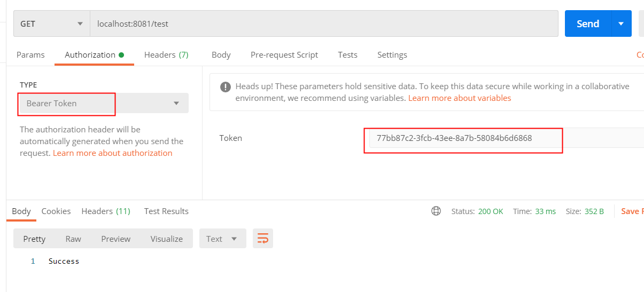Screen dimensions: 644x292
Task: Expand the Send button dropdown arrow
Action: [621, 23]
